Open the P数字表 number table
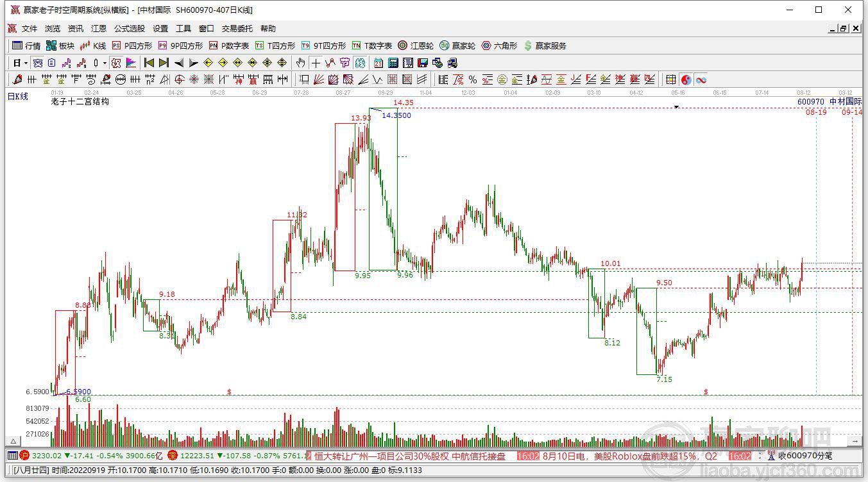 pos(229,46)
